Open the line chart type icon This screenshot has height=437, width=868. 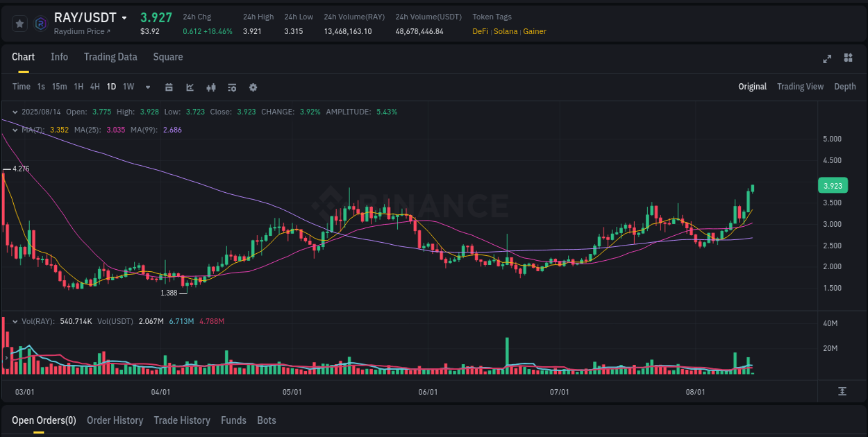[190, 87]
